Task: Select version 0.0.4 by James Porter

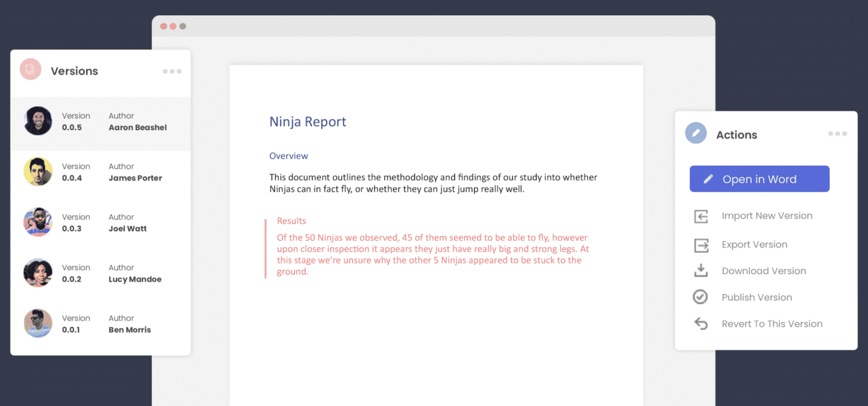Action: pos(100,172)
